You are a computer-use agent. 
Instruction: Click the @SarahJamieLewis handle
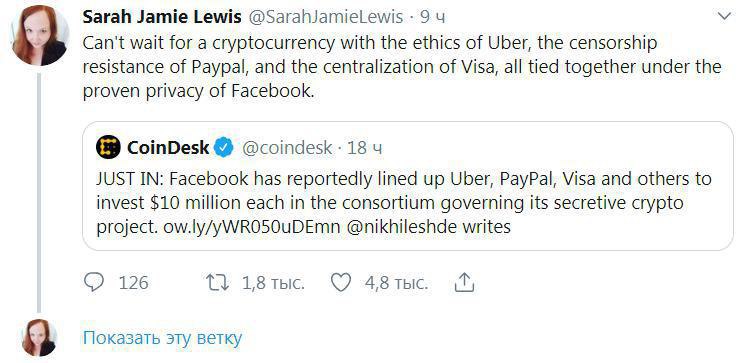click(x=326, y=17)
